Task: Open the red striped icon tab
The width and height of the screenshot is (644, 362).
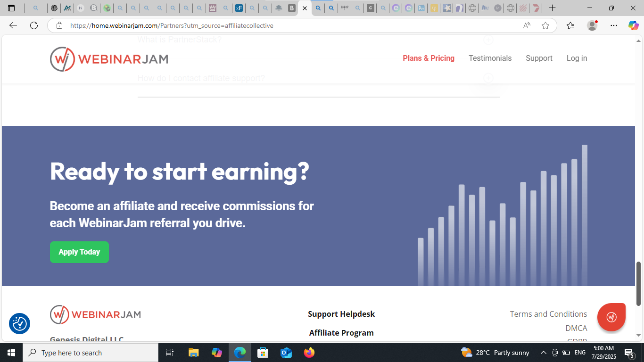Action: click(x=523, y=8)
